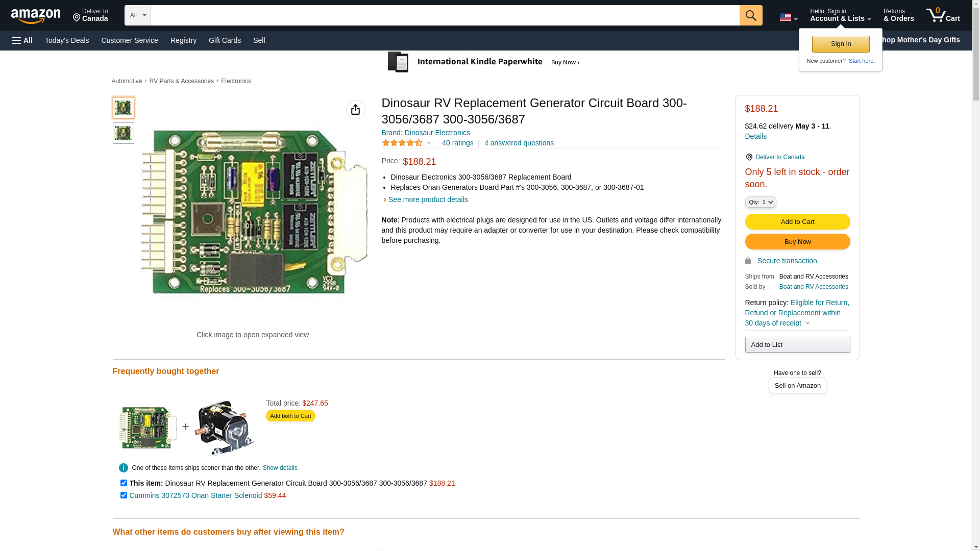This screenshot has width=980, height=551.
Task: Open the search category All dropdown
Action: (x=138, y=15)
